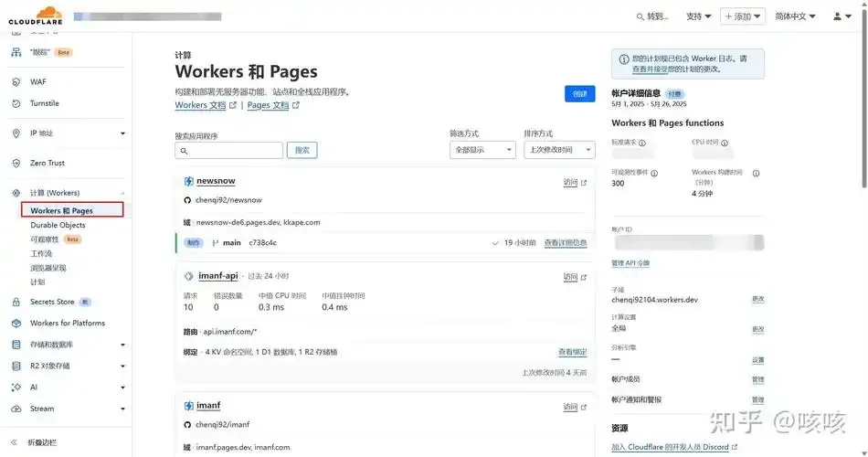The width and height of the screenshot is (868, 457).
Task: Change the chenqi92104.workers.dev subdomain
Action: coord(757,299)
